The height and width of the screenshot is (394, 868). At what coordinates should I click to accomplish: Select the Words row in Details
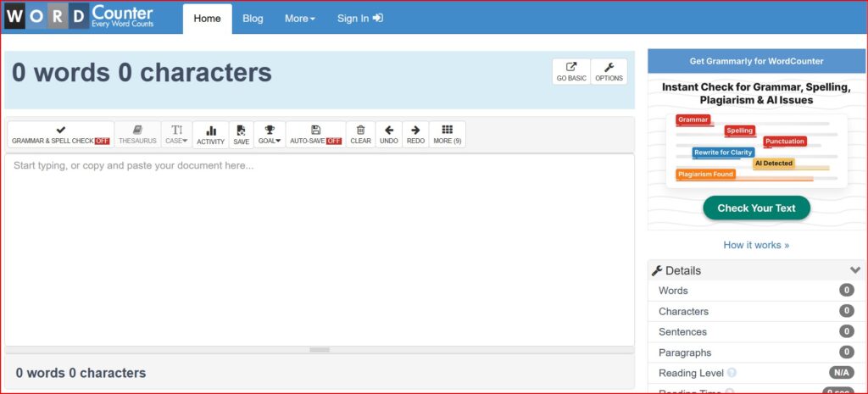[756, 291]
